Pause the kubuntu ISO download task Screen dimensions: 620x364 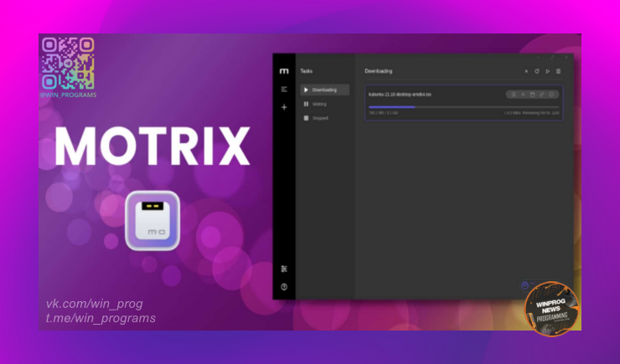click(514, 95)
